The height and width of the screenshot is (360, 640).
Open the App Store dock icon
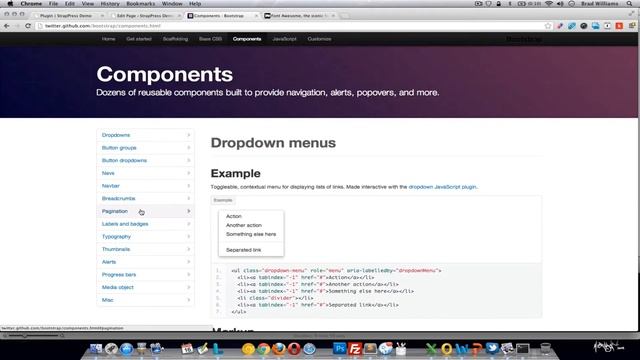127,349
